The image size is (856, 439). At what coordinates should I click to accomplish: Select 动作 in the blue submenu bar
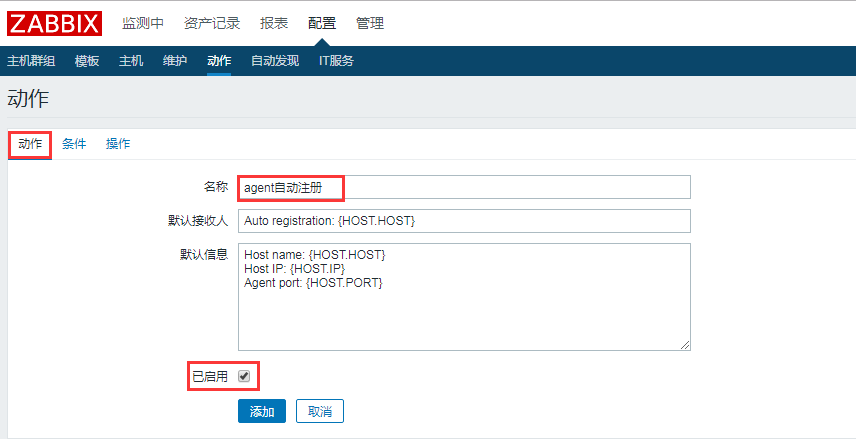tap(219, 61)
